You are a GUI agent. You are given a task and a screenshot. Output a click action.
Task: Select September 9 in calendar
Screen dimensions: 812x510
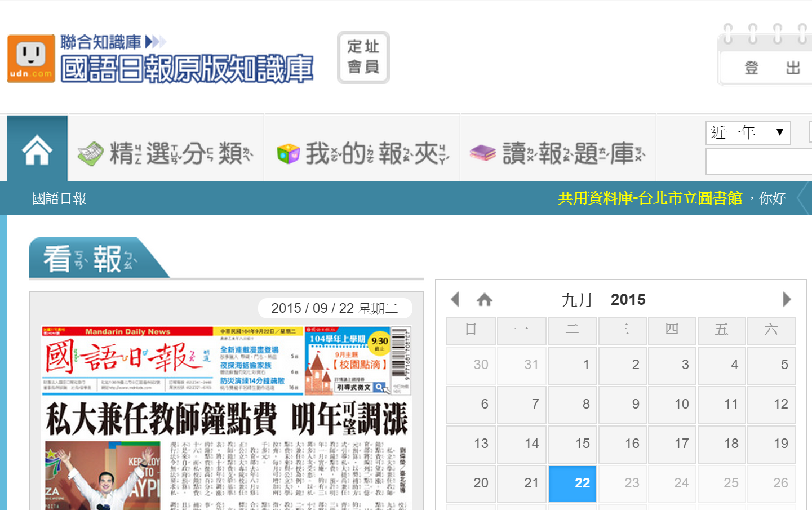(x=622, y=405)
